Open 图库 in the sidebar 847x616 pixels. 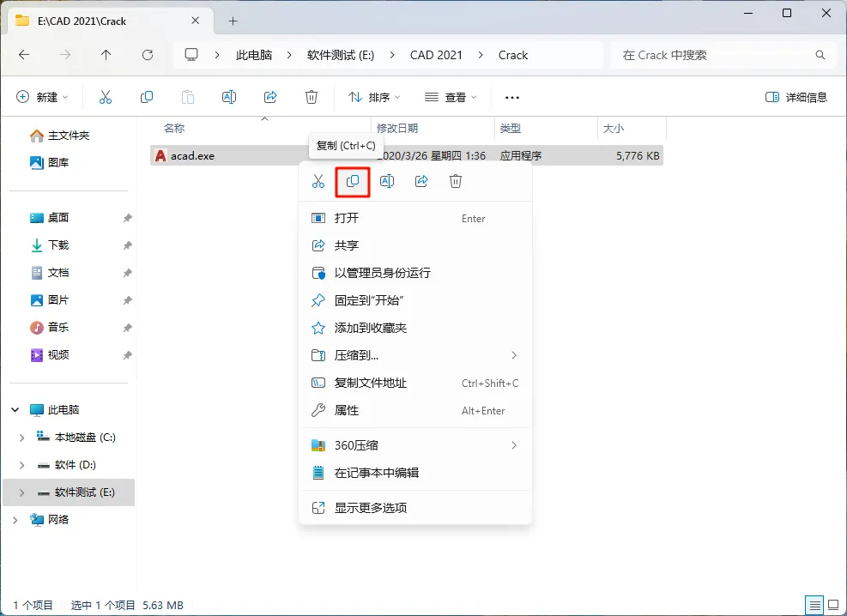(50, 162)
